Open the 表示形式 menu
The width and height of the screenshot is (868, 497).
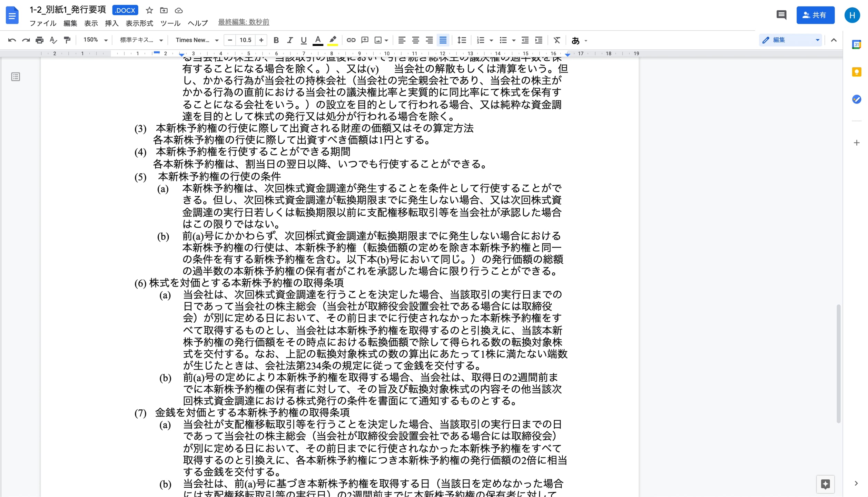[139, 23]
